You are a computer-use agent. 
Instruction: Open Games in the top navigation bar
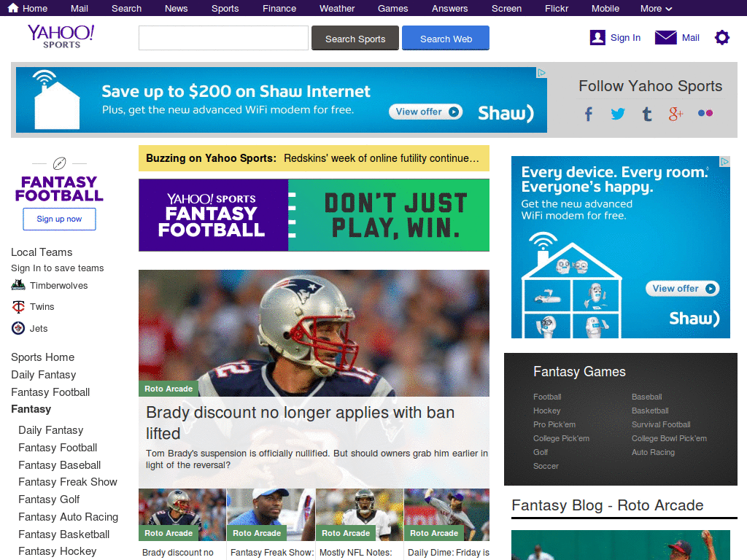(x=392, y=9)
